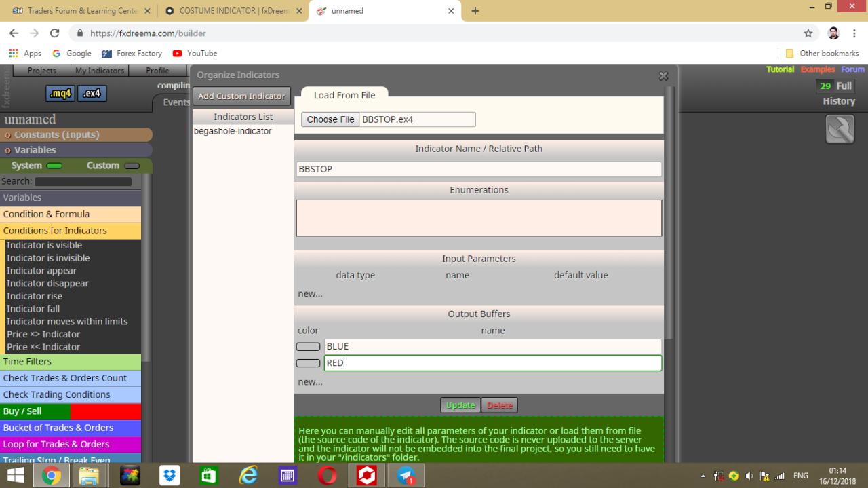Add new input parameter row
Viewport: 868px width, 488px height.
[x=310, y=294]
